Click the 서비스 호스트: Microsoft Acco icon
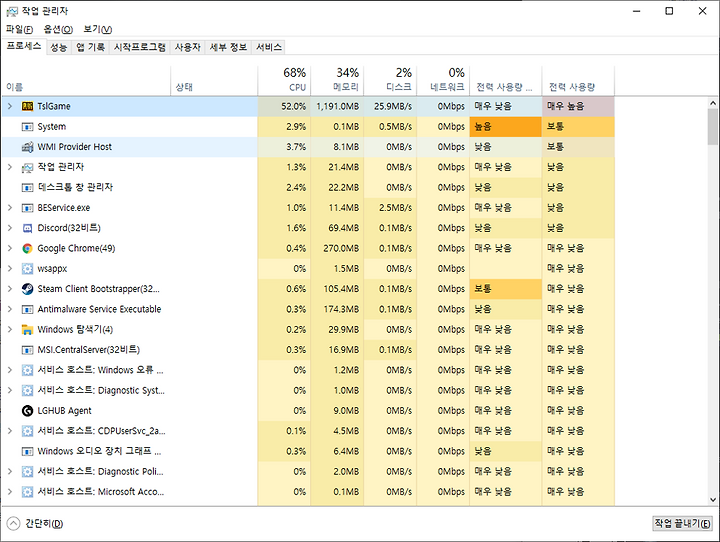The height and width of the screenshot is (542, 720). tap(28, 492)
